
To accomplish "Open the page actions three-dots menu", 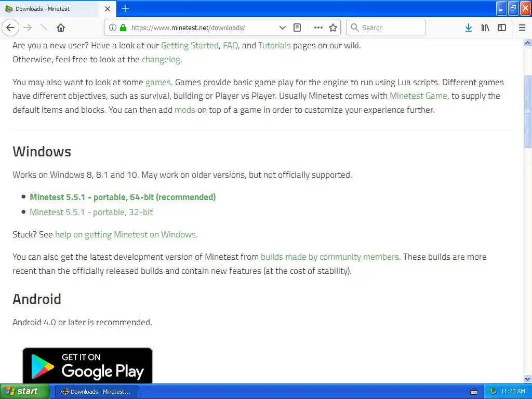I will pos(318,28).
